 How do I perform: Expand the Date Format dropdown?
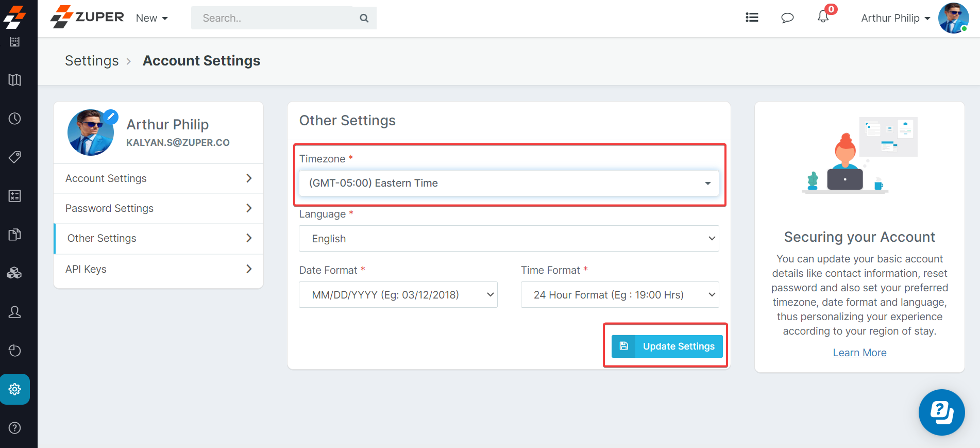tap(398, 295)
